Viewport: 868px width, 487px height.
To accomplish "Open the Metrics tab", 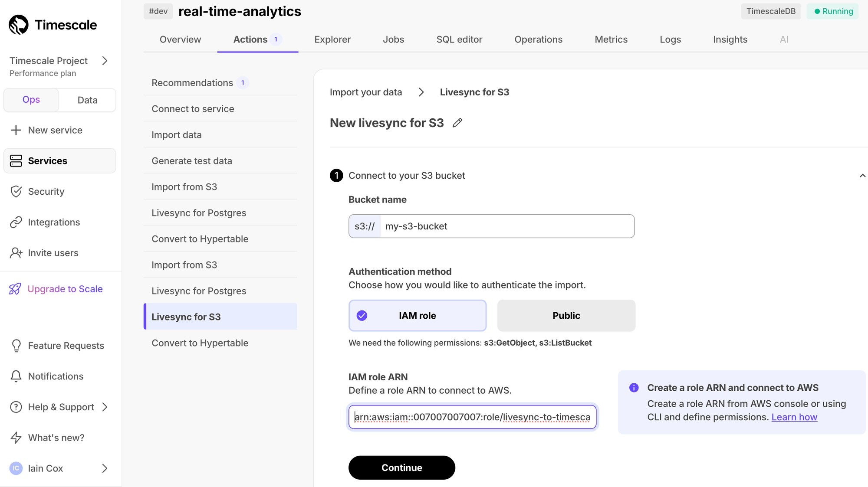I will click(x=611, y=39).
